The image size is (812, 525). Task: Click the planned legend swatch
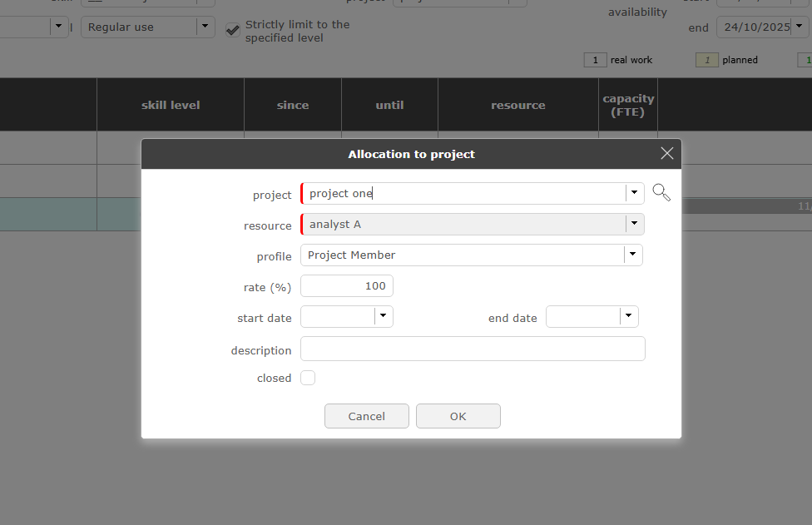tap(706, 60)
